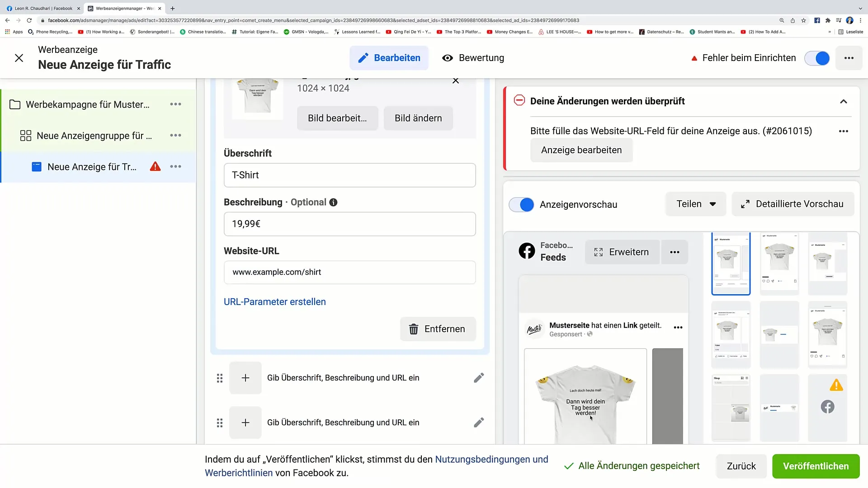Select the Bewertung tab
Image resolution: width=868 pixels, height=488 pixels.
pyautogui.click(x=475, y=58)
